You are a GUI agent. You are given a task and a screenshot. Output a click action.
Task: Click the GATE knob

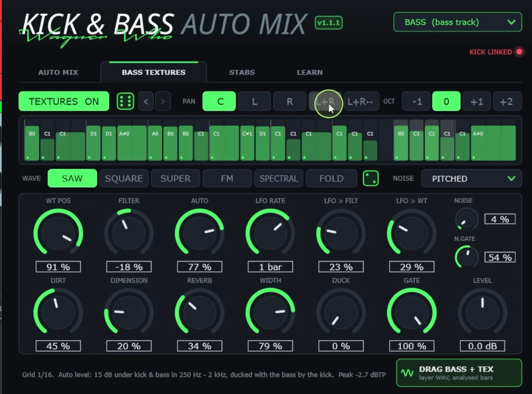point(412,312)
